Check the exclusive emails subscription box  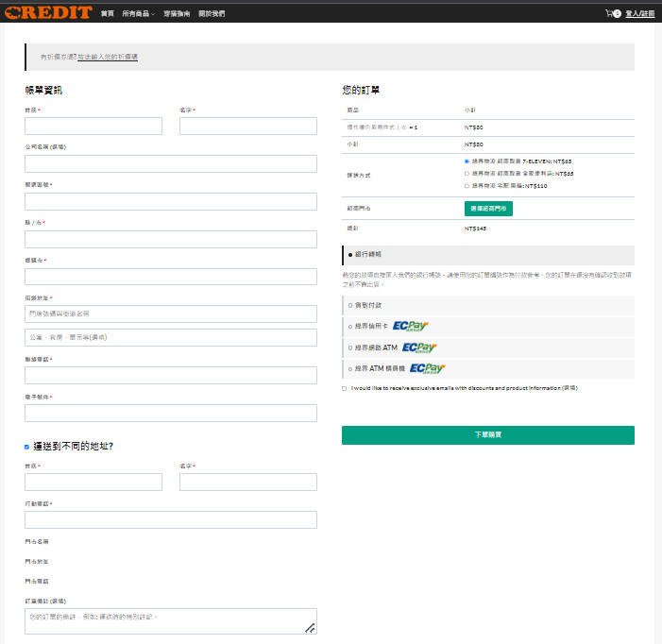pyautogui.click(x=345, y=388)
